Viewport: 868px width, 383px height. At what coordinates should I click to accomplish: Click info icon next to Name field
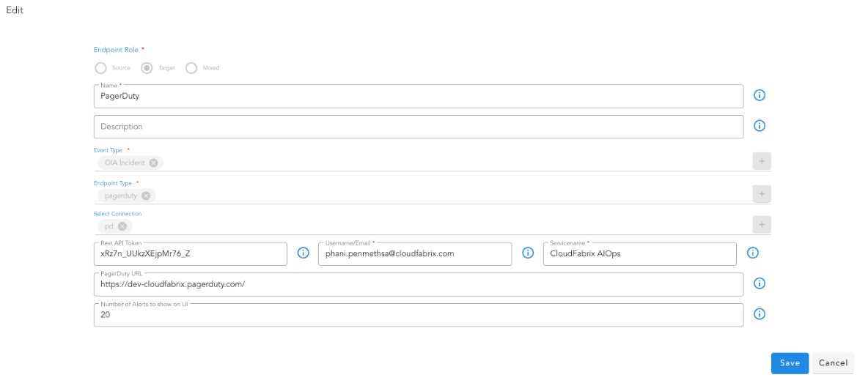click(759, 95)
